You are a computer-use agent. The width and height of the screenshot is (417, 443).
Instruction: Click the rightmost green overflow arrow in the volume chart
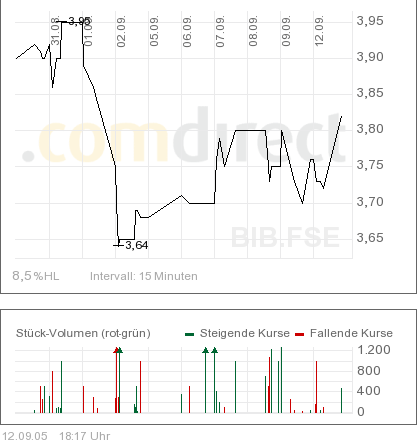pyautogui.click(x=215, y=350)
